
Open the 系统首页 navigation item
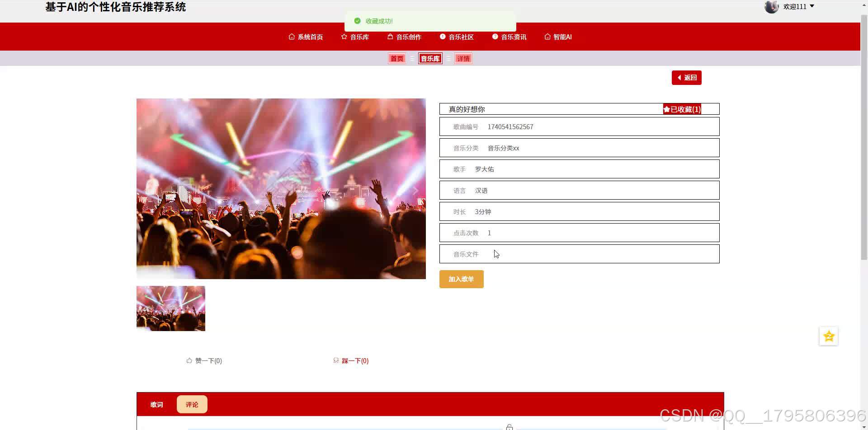[306, 37]
